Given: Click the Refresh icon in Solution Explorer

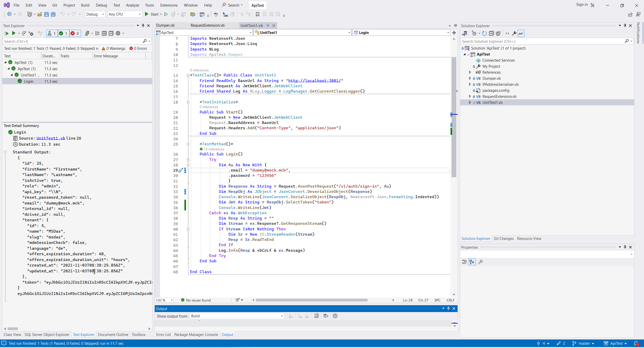Looking at the screenshot, I should tap(485, 33).
